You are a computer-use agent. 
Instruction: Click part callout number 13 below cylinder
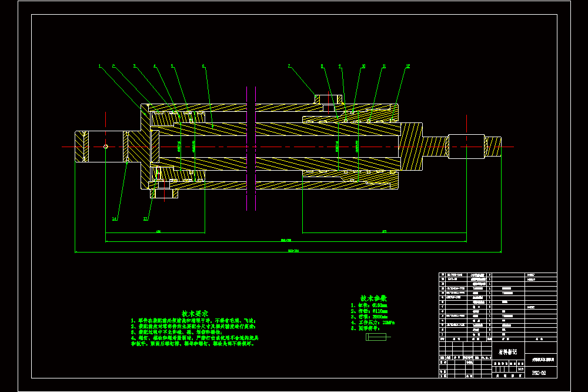[x=145, y=219]
